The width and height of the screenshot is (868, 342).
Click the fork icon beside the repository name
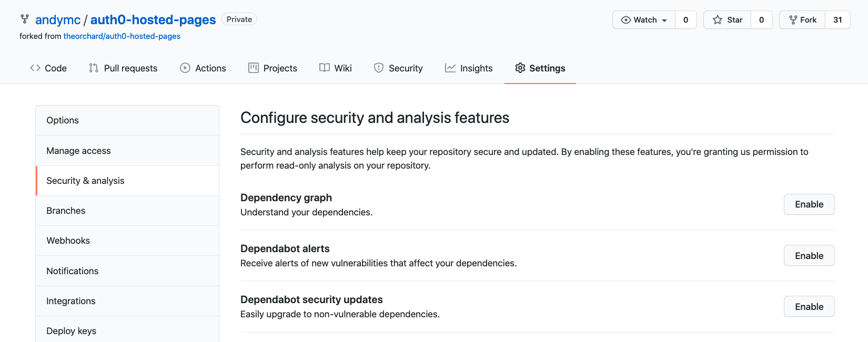(x=25, y=19)
